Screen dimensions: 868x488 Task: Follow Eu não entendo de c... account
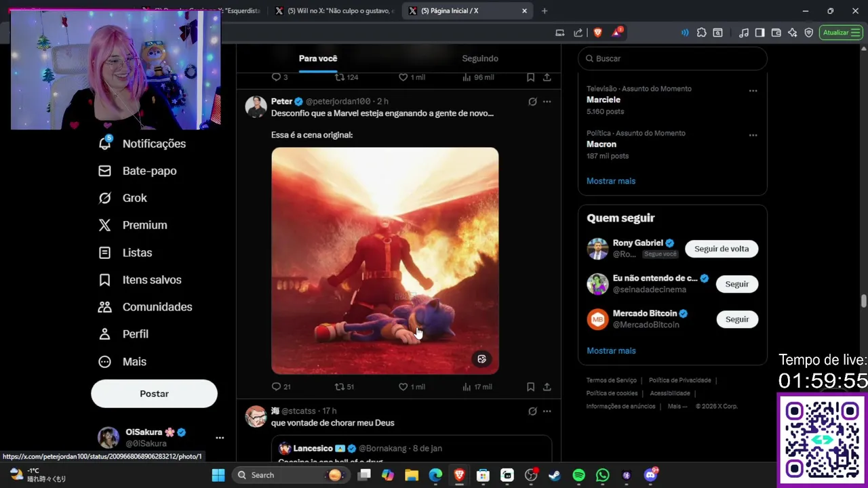point(737,284)
